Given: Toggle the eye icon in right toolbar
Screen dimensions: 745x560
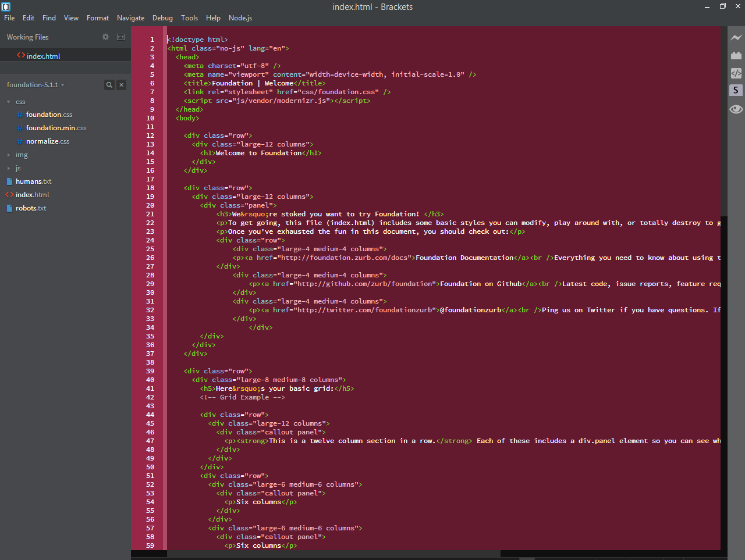Looking at the screenshot, I should tap(736, 109).
